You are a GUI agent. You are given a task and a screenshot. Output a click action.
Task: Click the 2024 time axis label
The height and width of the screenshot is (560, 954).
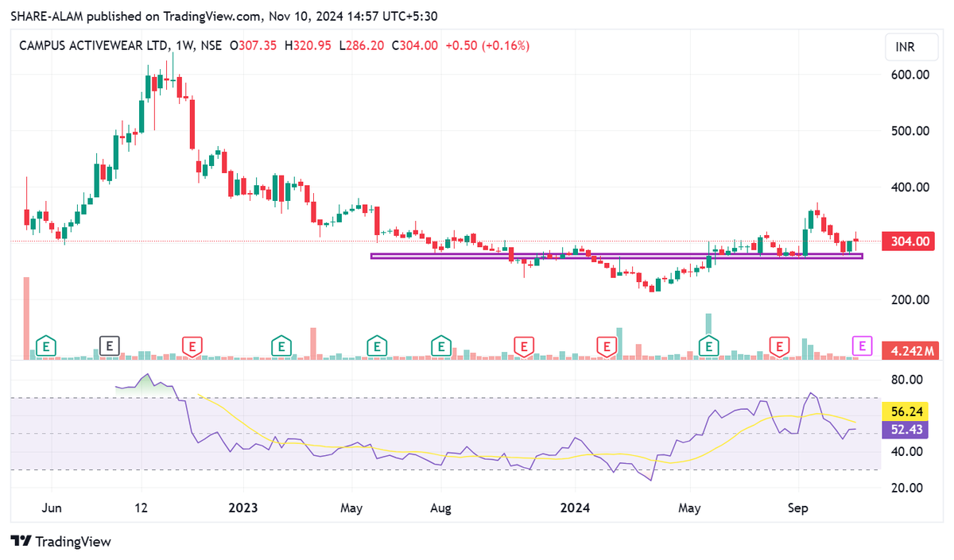[x=575, y=507]
